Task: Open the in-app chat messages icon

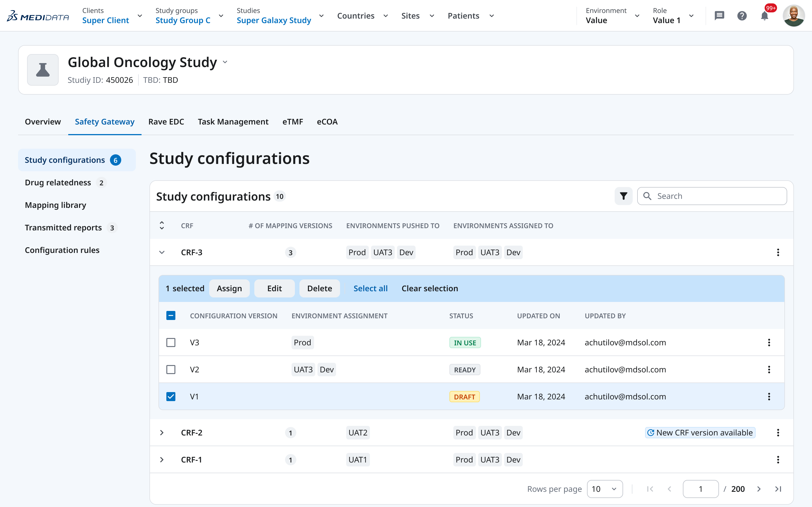Action: (x=720, y=15)
